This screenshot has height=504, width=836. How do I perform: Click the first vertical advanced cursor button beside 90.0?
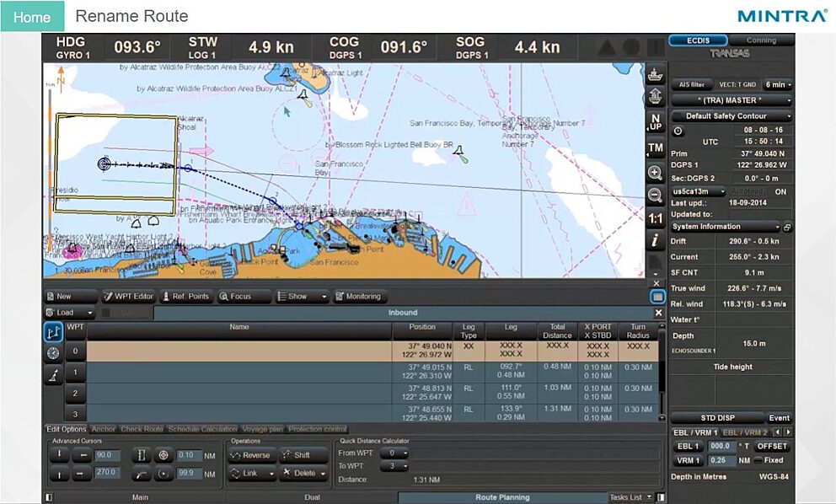(x=59, y=455)
